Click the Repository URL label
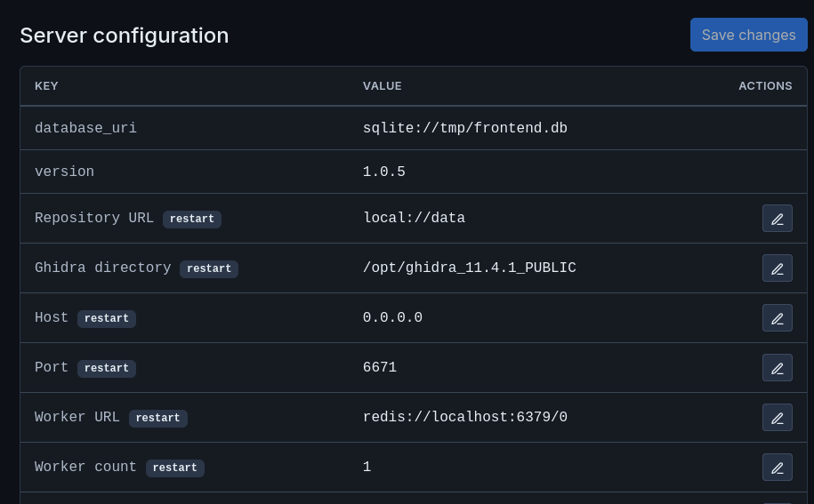This screenshot has width=814, height=504. (x=94, y=218)
